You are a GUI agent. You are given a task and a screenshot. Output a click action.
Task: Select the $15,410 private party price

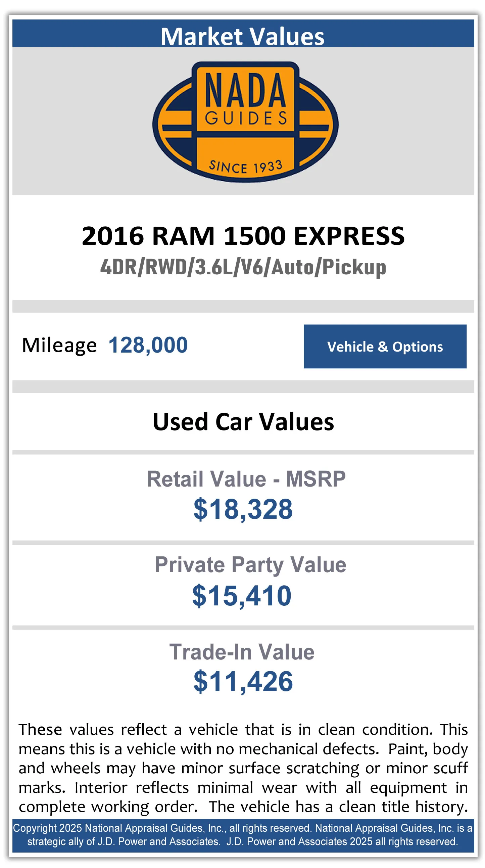(x=242, y=596)
